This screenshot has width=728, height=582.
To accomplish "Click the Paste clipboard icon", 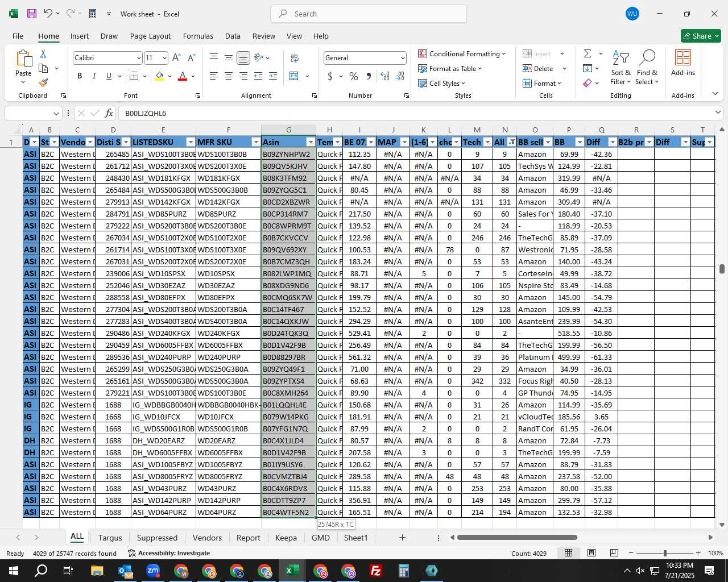I will point(23,59).
